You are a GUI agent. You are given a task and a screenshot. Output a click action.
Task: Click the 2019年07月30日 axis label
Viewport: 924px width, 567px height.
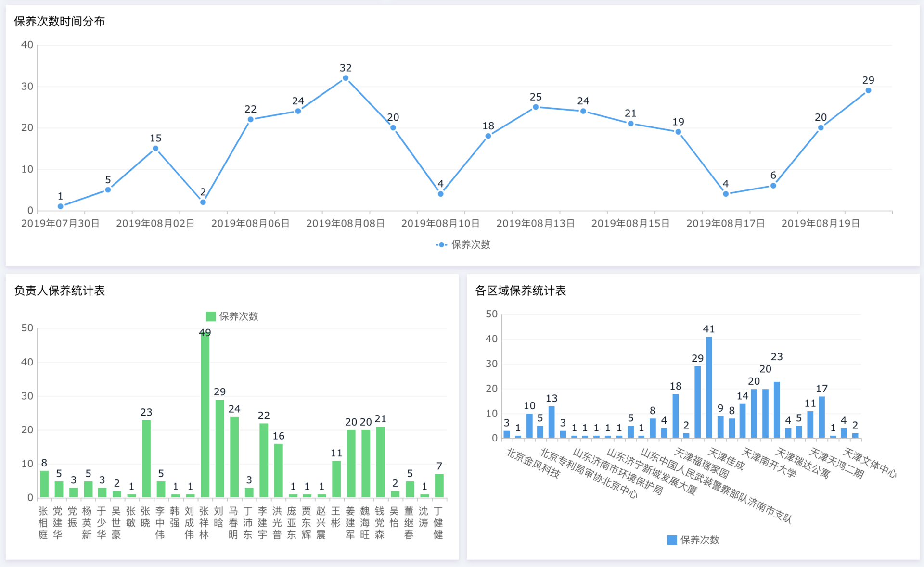coord(60,224)
